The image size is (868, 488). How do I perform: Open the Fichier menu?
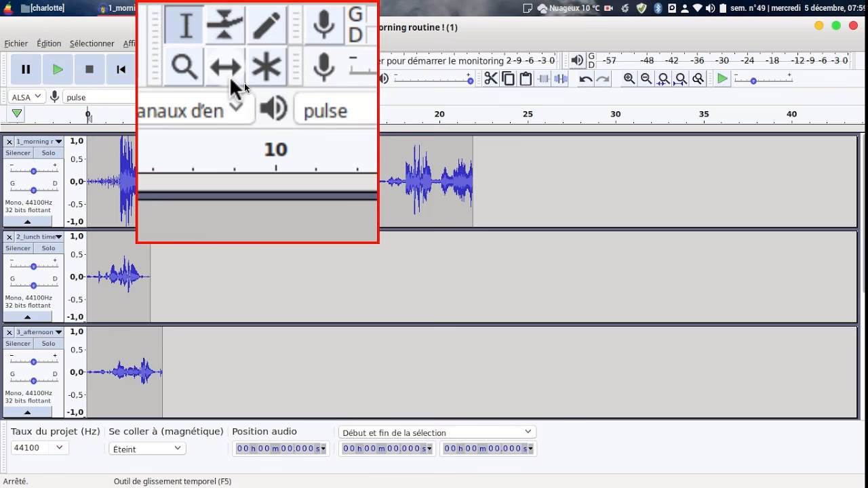[x=16, y=43]
